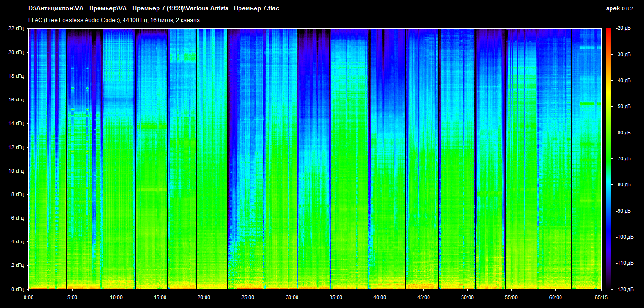Click the -90 дБ scale label
This screenshot has height=308, width=644.
click(x=624, y=211)
